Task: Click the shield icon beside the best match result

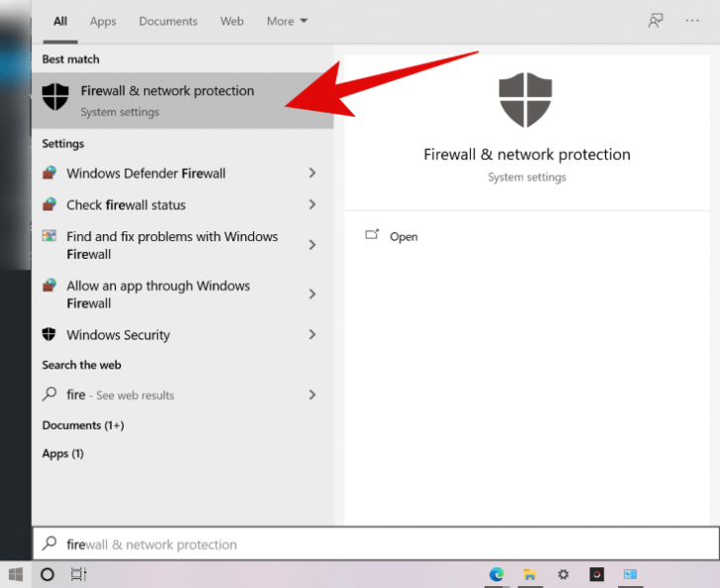Action: coord(55,97)
